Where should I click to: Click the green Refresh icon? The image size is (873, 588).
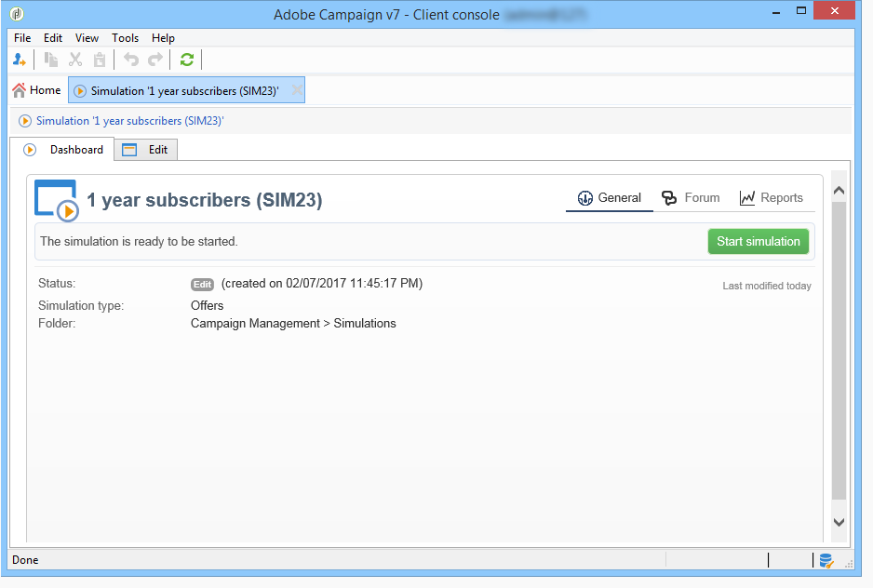[187, 60]
